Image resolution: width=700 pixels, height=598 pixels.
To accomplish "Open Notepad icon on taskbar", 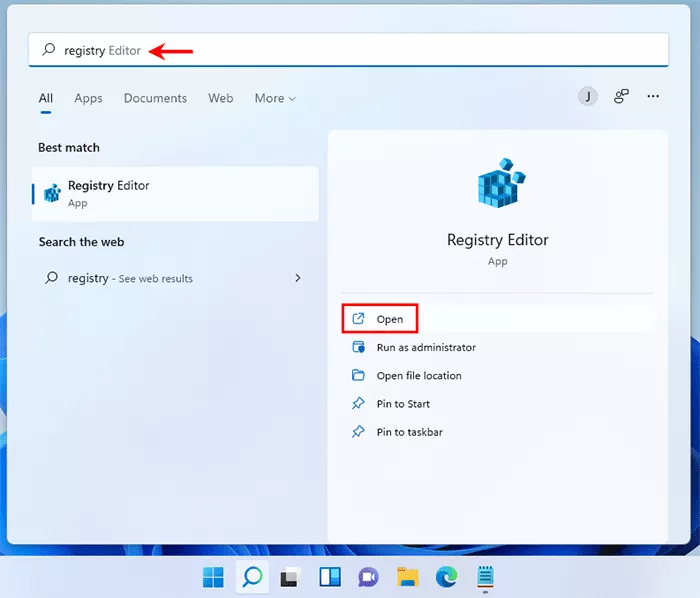I will [485, 577].
